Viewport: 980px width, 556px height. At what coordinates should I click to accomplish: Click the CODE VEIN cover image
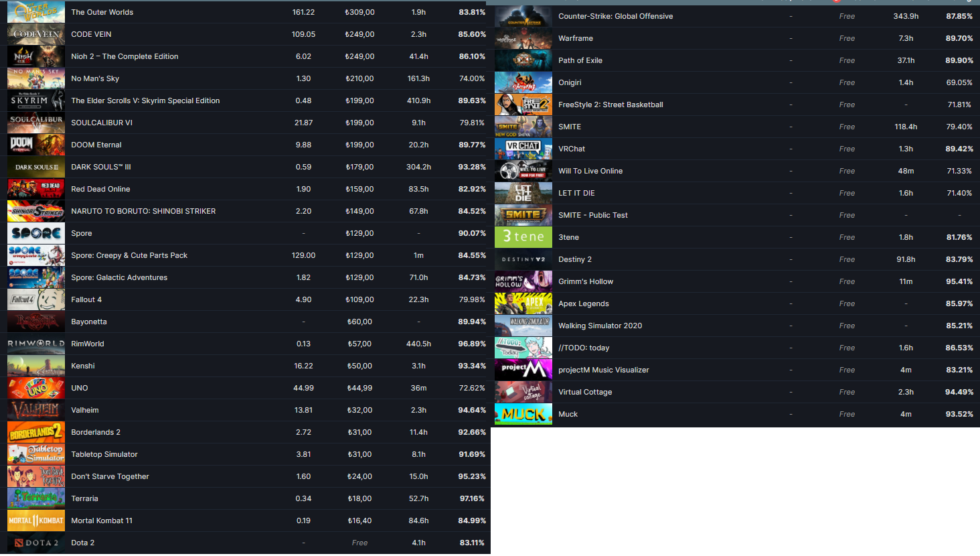click(36, 34)
